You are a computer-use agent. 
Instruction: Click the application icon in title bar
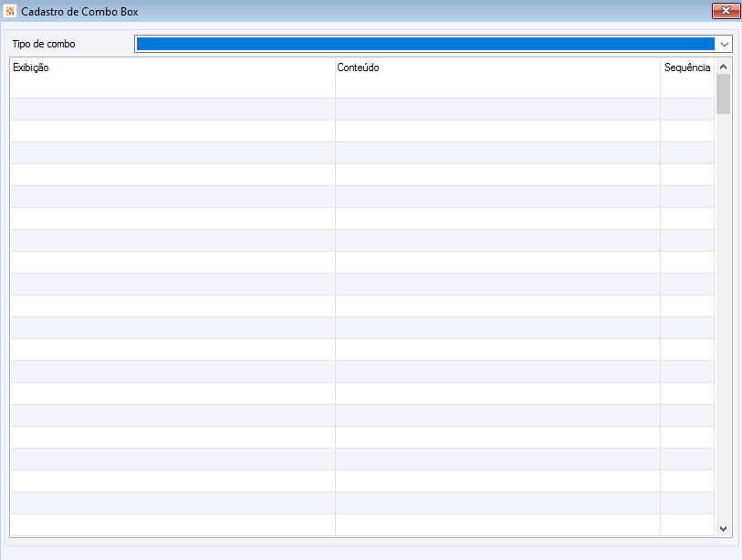[10, 11]
